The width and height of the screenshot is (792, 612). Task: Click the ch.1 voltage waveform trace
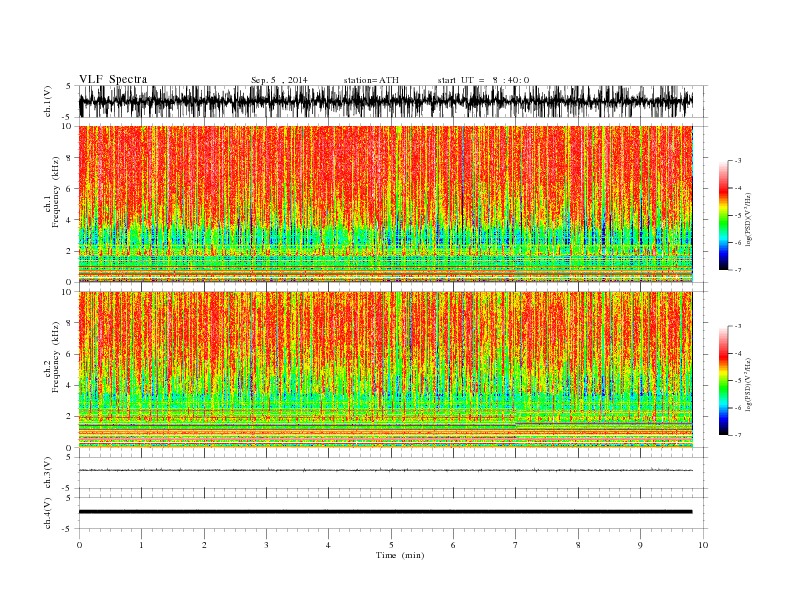(385, 101)
